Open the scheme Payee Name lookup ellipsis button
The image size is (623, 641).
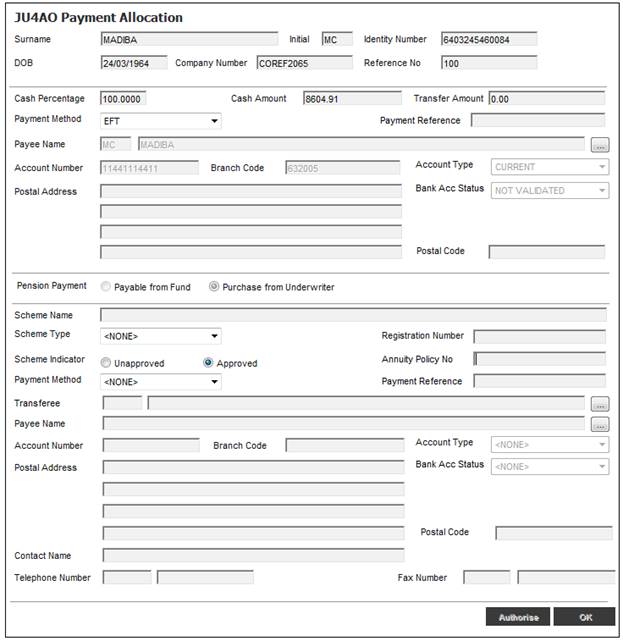coord(600,424)
